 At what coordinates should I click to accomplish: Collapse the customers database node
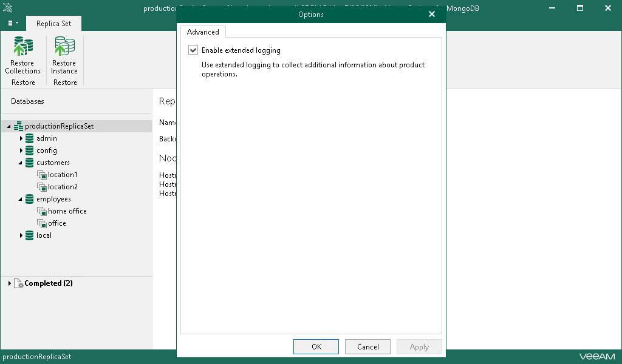21,163
